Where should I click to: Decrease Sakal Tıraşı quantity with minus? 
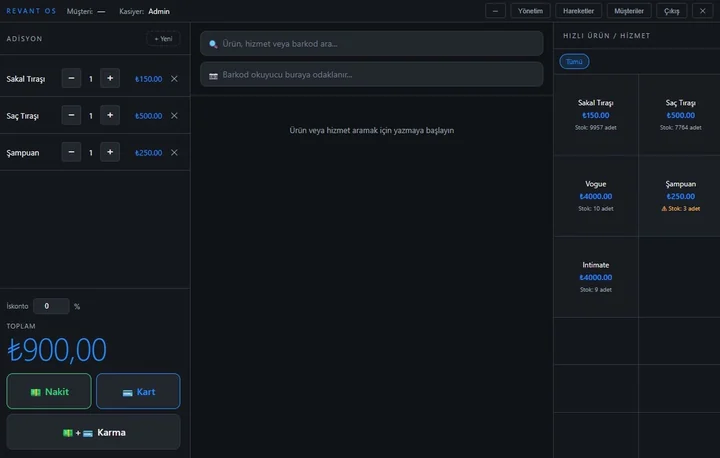coord(71,79)
